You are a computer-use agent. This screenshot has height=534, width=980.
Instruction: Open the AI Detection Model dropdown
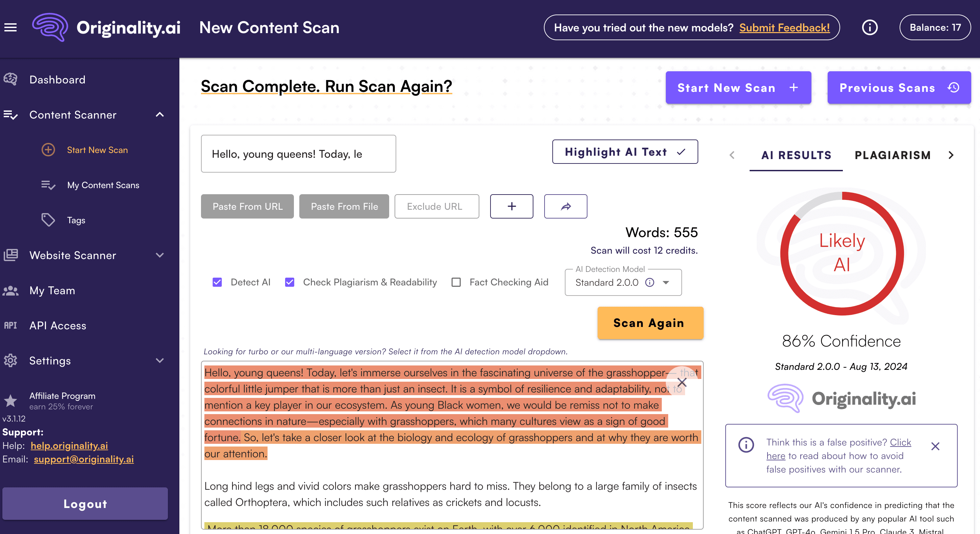[665, 282]
